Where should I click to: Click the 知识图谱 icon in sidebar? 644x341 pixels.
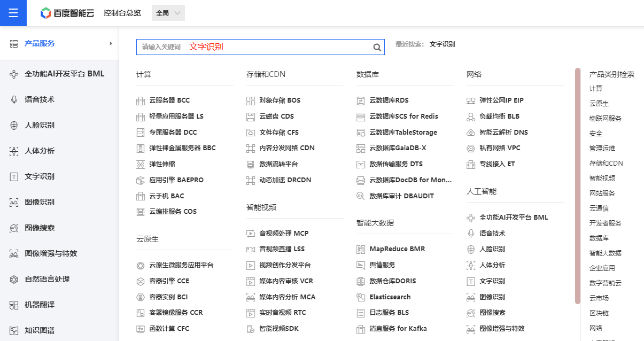click(x=14, y=330)
